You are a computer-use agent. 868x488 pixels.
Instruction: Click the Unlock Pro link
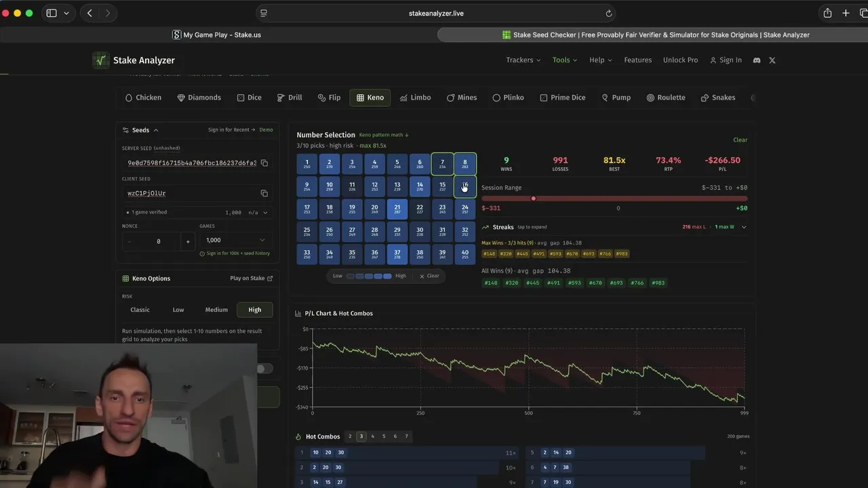680,60
